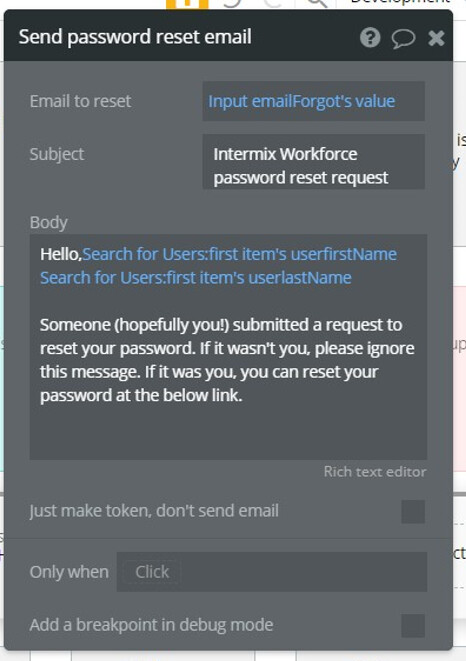The height and width of the screenshot is (661, 466).
Task: Close the Send password reset email dialog
Action: (x=436, y=38)
